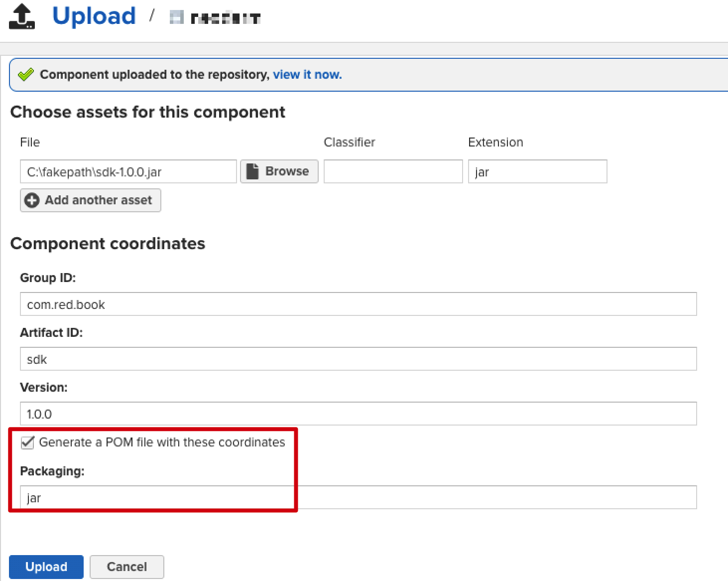Image resolution: width=728 pixels, height=581 pixels.
Task: Click Browse to choose a file
Action: click(279, 171)
